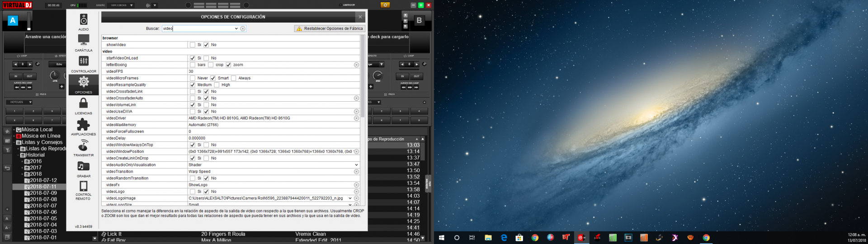This screenshot has height=244, width=868.
Task: Open videoAudioOnlyVisualisation Shader dropdown
Action: point(356,165)
